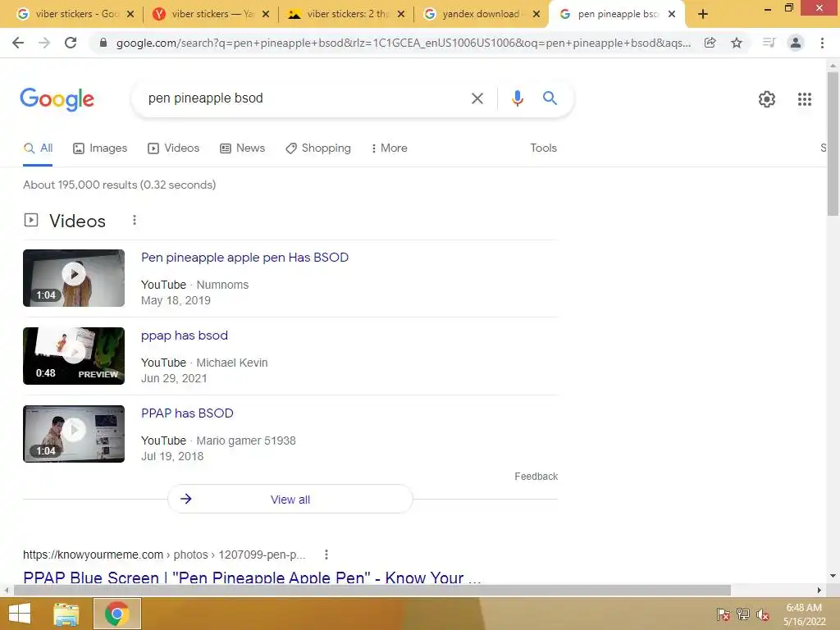
Task: Open File Explorer from taskbar
Action: 66,614
